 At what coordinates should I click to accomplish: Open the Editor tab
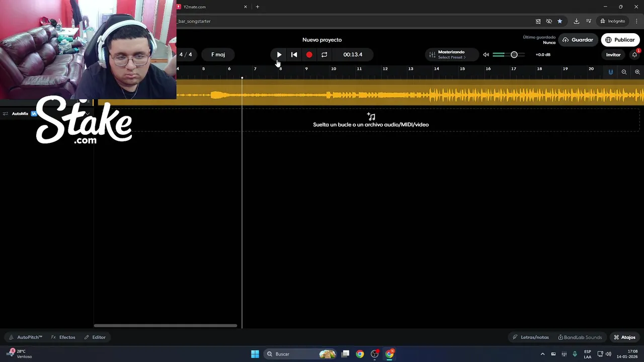point(95,337)
